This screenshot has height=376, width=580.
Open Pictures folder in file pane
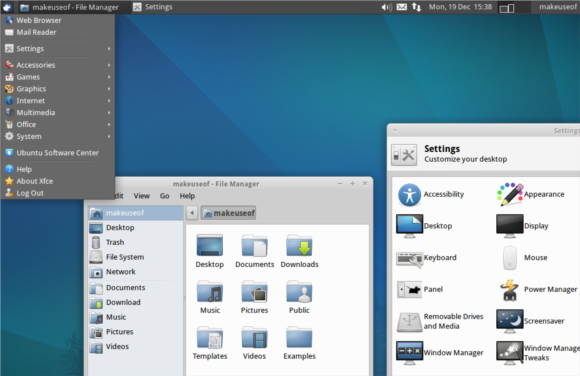coord(254,291)
